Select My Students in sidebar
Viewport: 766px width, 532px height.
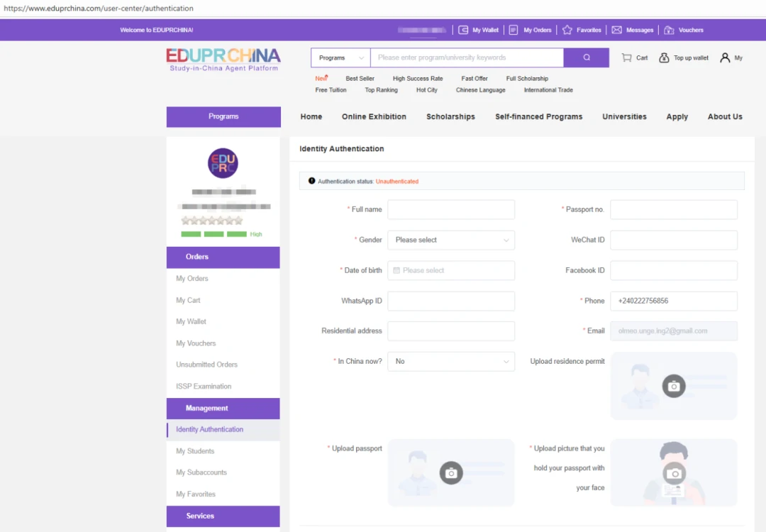[x=195, y=451]
